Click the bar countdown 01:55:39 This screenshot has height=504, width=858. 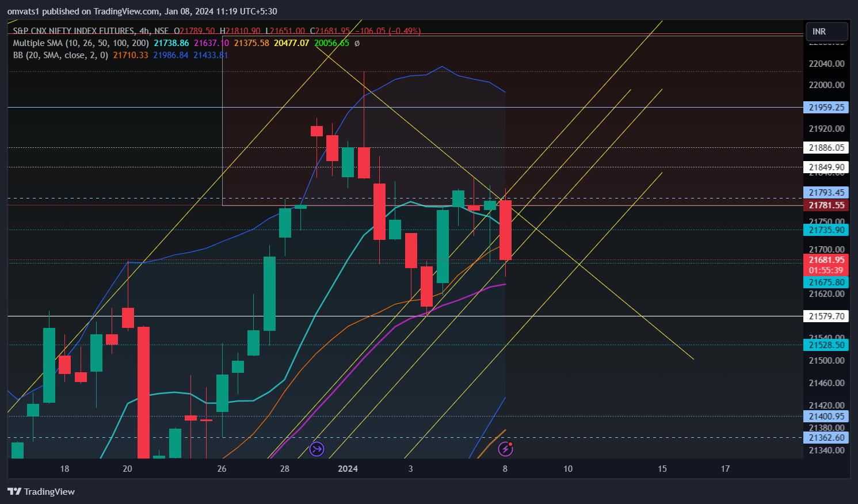(x=826, y=270)
